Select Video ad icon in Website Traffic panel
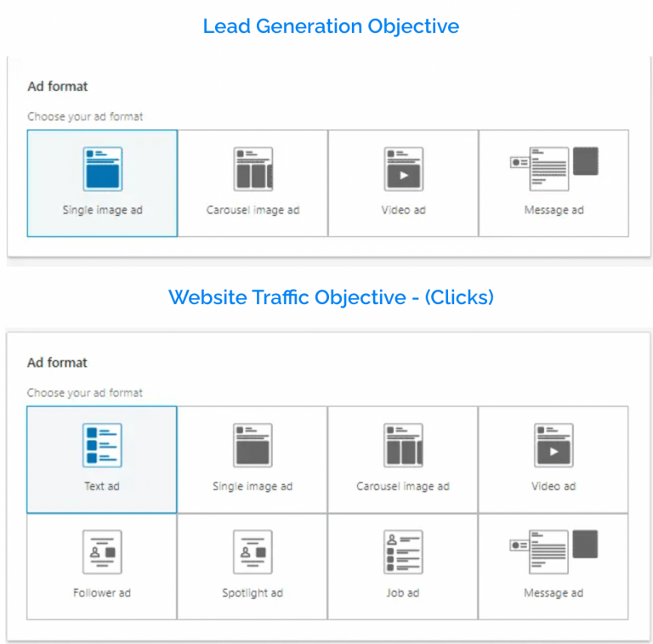Viewport: 653px width, 644px height. pyautogui.click(x=554, y=445)
